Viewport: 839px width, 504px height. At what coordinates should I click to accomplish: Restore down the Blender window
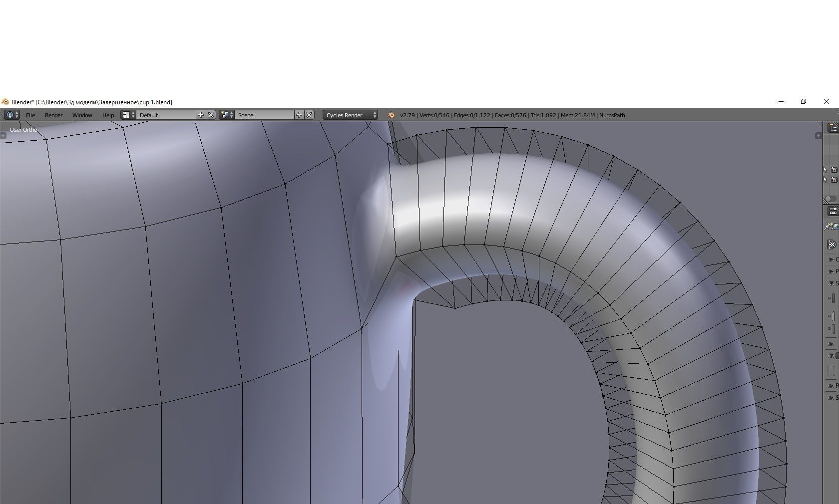804,101
